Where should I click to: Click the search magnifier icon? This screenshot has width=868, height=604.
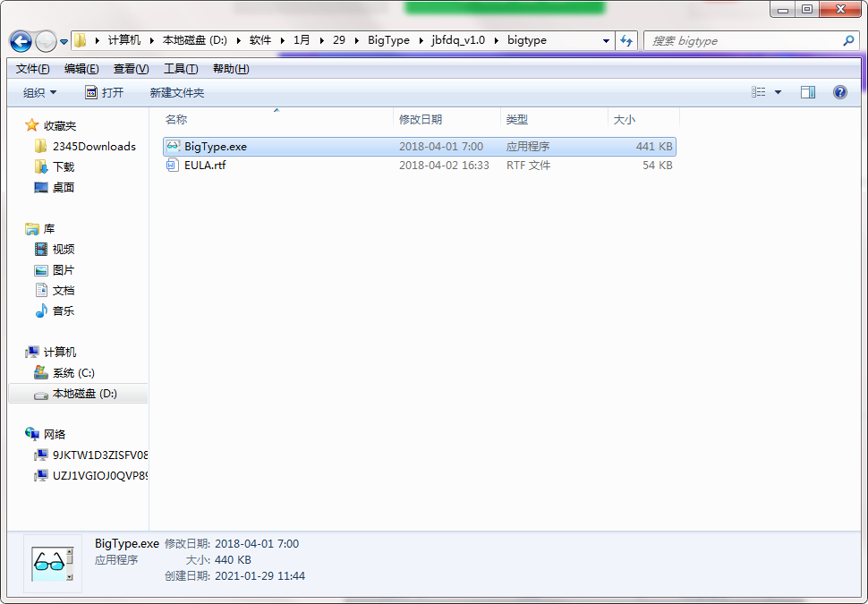pyautogui.click(x=848, y=41)
